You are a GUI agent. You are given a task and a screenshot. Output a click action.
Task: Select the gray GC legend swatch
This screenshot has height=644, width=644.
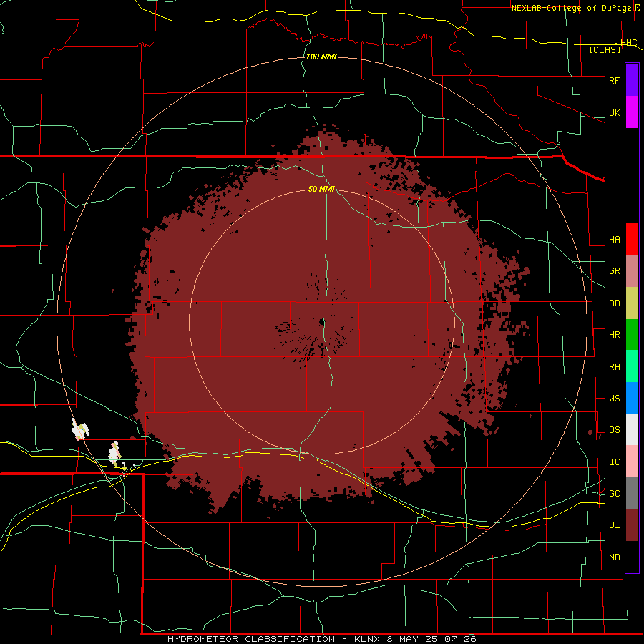click(x=632, y=493)
